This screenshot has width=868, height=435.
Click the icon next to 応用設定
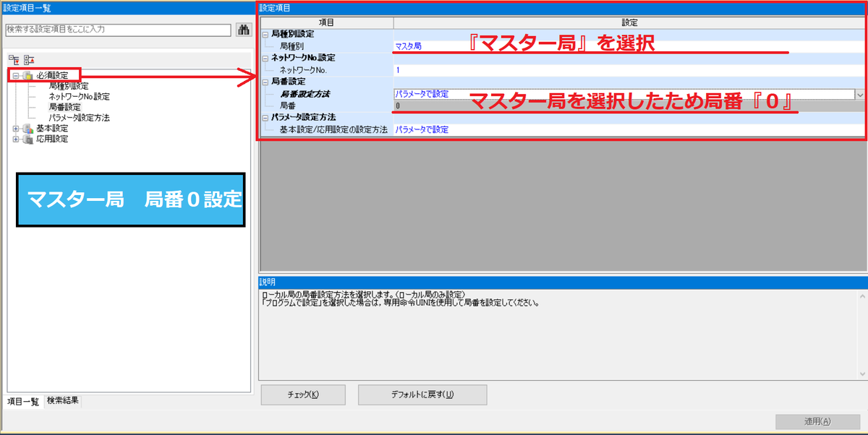click(x=27, y=138)
